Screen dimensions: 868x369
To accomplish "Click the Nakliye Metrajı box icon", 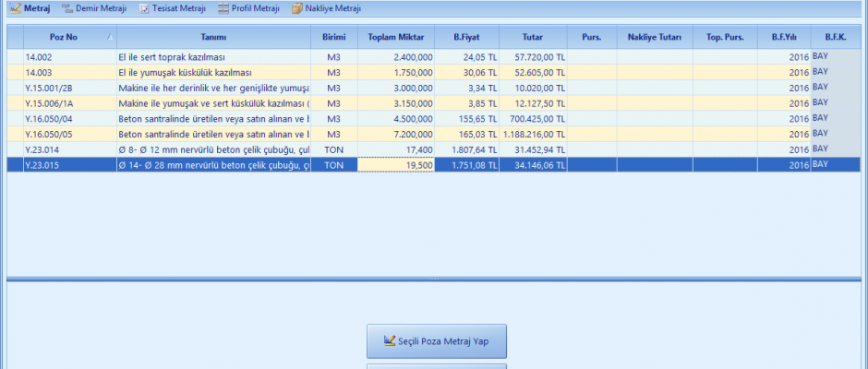I will [297, 8].
